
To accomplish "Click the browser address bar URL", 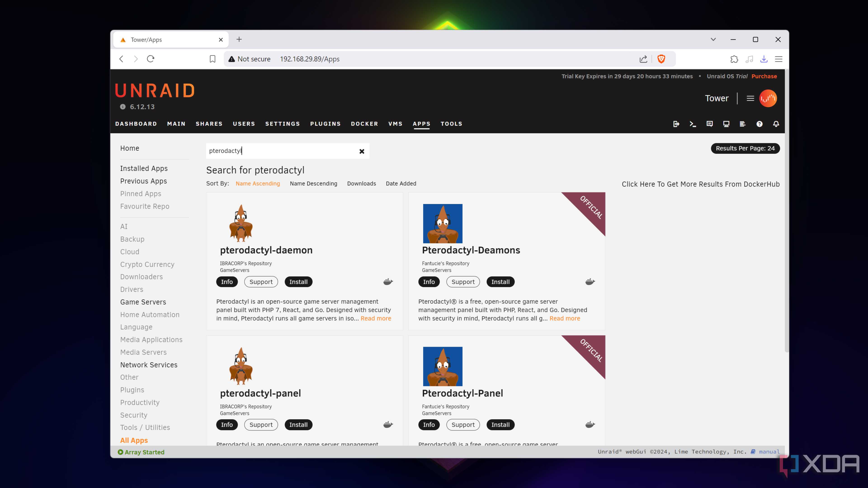I will pyautogui.click(x=309, y=59).
